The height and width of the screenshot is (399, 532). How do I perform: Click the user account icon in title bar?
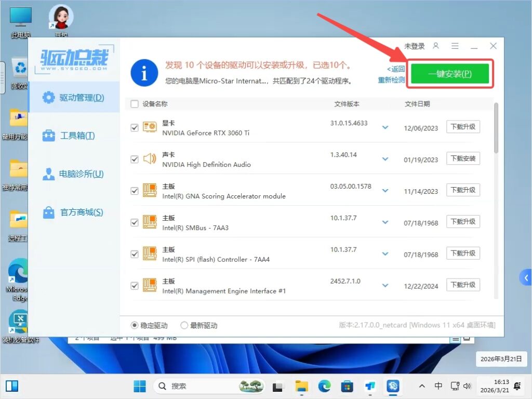coord(436,46)
